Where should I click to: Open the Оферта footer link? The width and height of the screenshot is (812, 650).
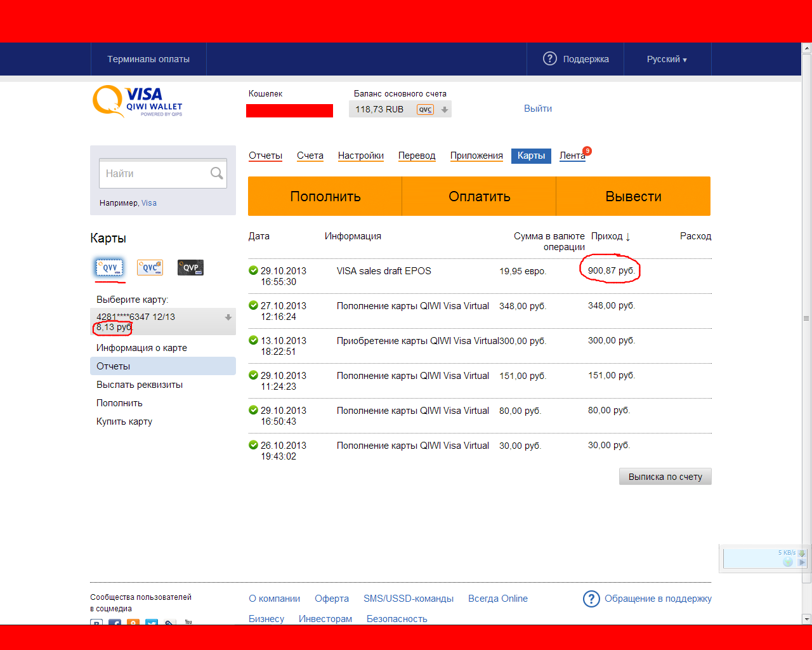332,599
